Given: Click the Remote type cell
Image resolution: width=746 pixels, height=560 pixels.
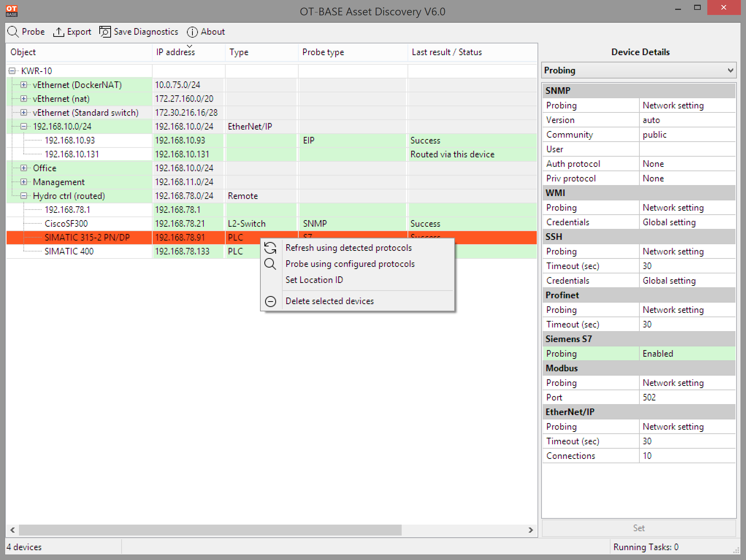Looking at the screenshot, I should click(261, 196).
